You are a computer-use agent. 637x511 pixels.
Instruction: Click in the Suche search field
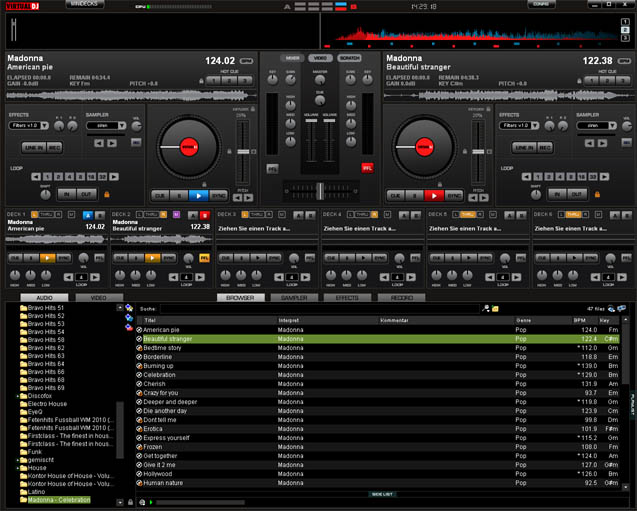point(320,309)
